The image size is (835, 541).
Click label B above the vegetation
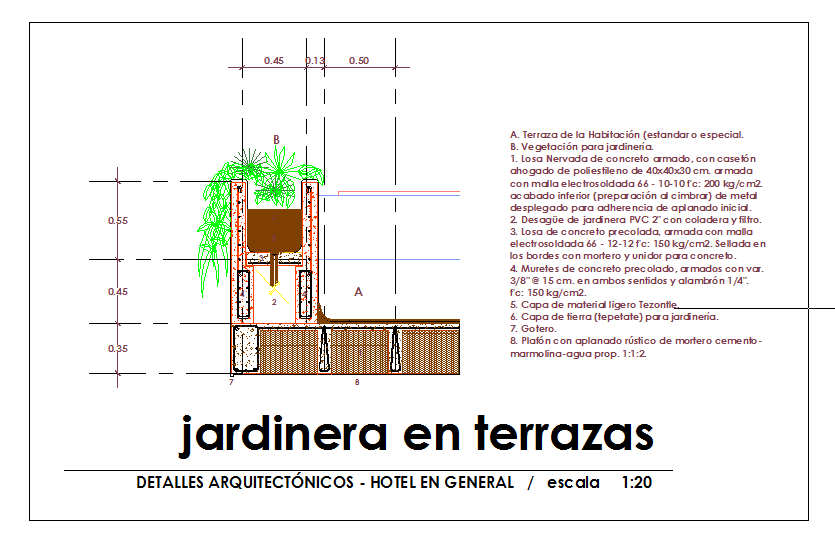[276, 139]
